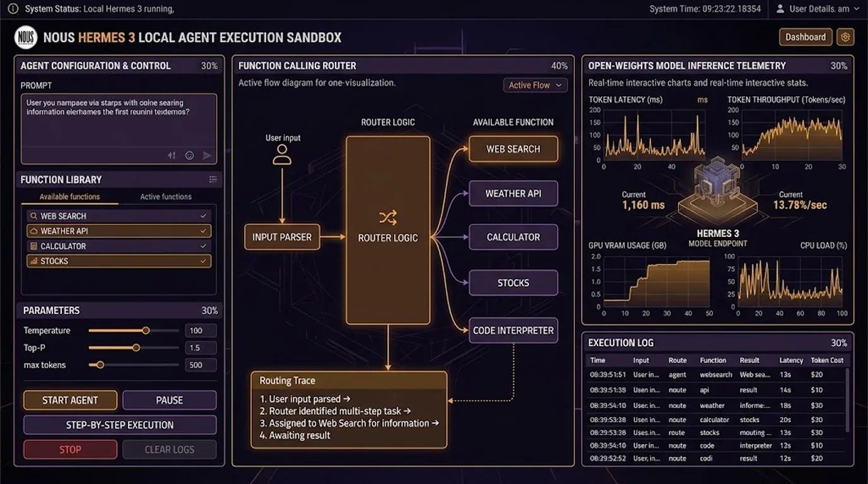Open the Dashboard button
Screen dimensions: 868x484
pos(806,37)
